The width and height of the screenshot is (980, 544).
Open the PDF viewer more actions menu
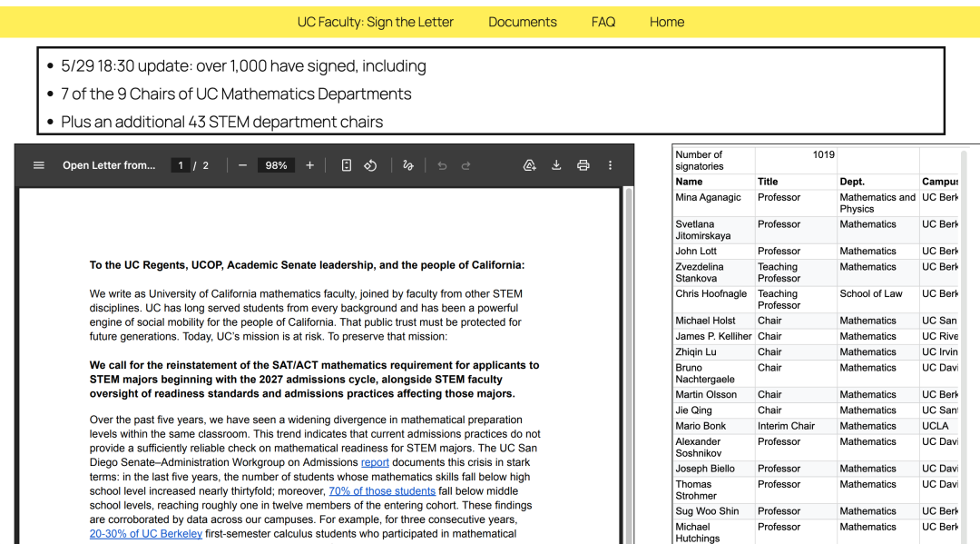[x=610, y=165]
